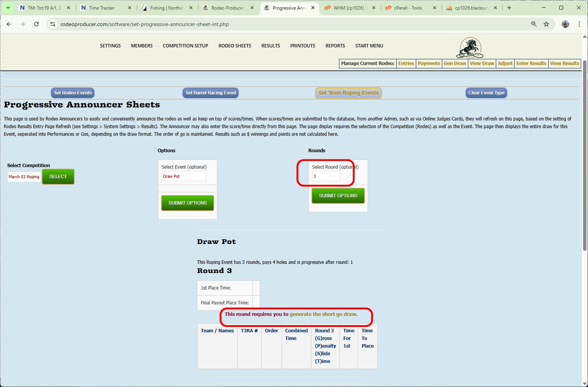Go back using the browser back arrow

9,24
